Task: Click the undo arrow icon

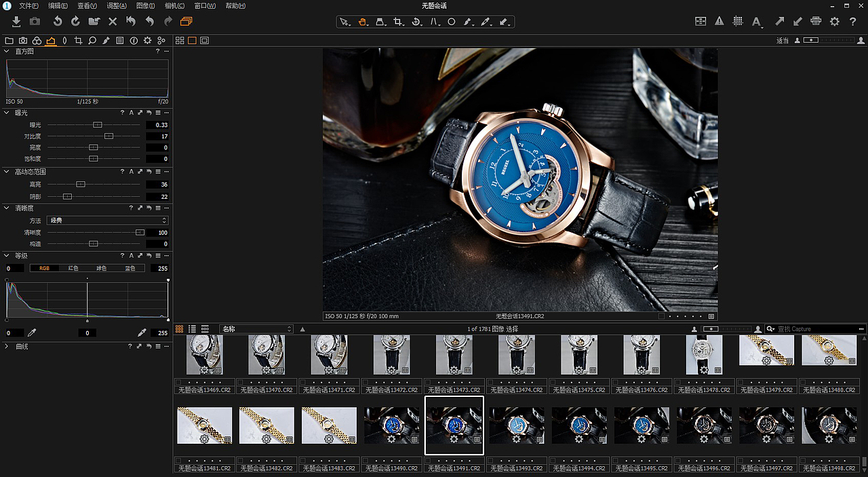Action: (149, 22)
